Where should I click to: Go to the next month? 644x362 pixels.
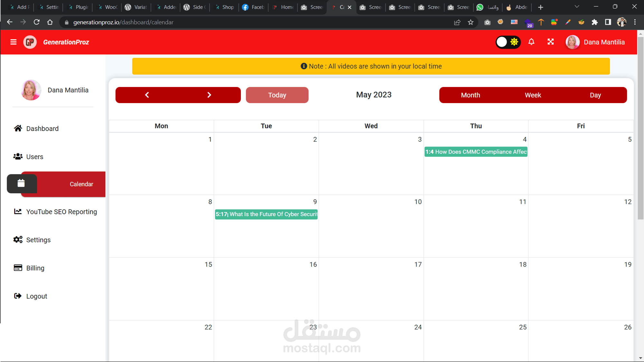(209, 95)
